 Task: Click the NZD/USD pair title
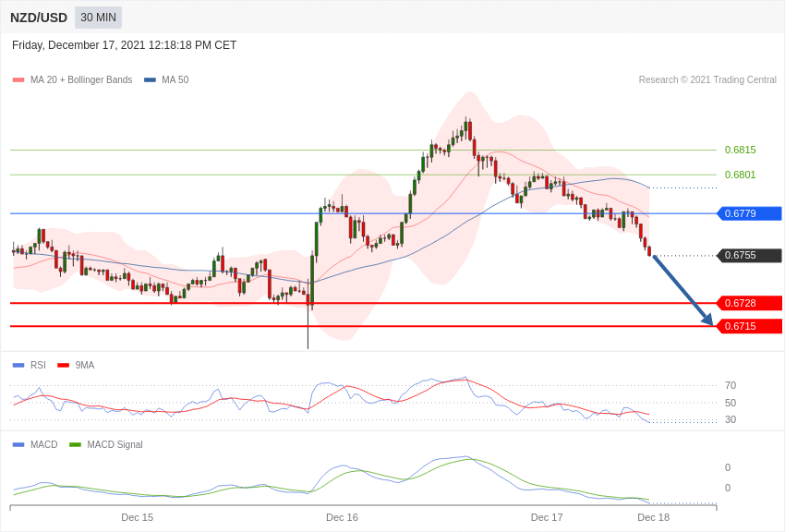pyautogui.click(x=39, y=18)
